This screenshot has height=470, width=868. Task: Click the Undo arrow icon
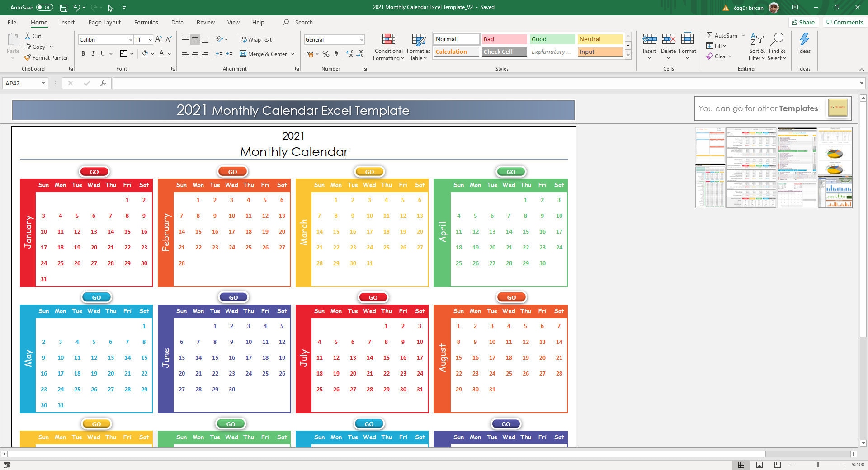tap(77, 8)
